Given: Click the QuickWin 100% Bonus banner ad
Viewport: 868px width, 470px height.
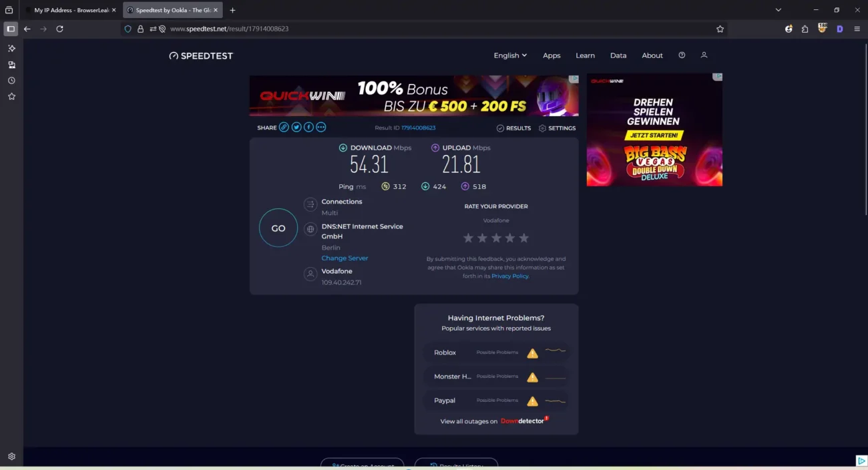Looking at the screenshot, I should [414, 96].
